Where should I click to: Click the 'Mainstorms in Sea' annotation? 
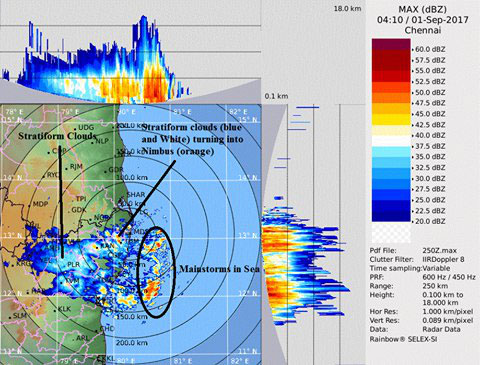219,269
